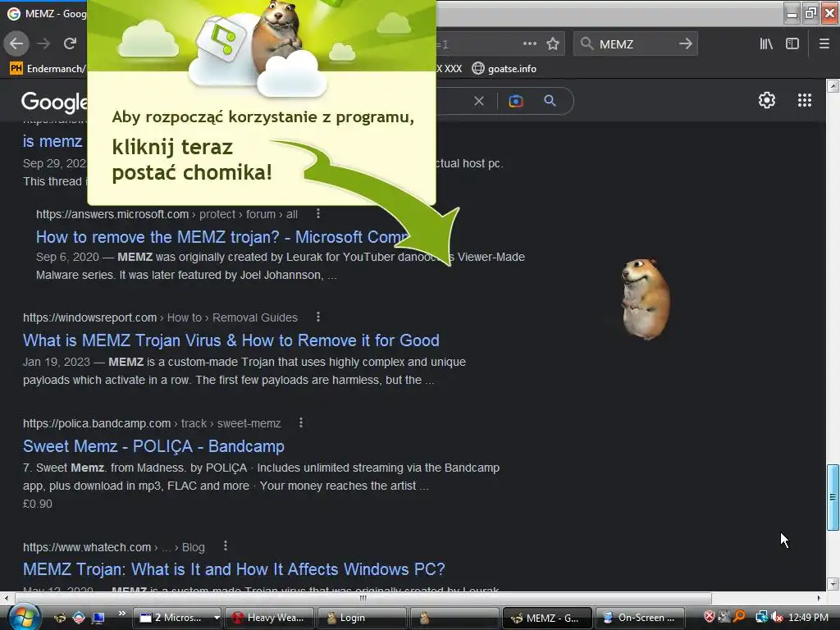Open the Library icon in the browser toolbar
Image resolution: width=840 pixels, height=630 pixels.
(x=766, y=43)
